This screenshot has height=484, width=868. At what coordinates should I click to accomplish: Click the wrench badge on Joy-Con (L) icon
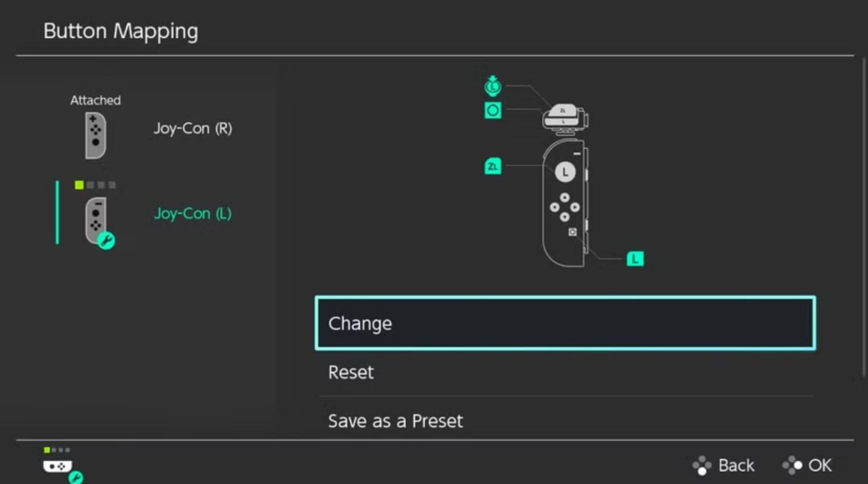pos(106,240)
